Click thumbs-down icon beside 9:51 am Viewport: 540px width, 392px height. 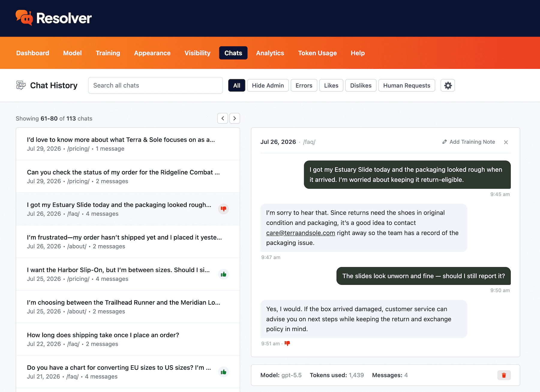tap(287, 343)
